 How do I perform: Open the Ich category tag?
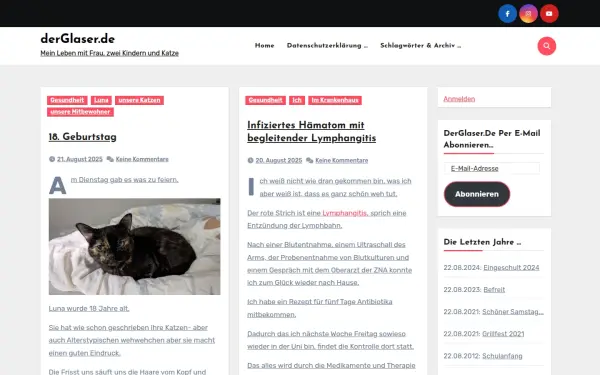pos(297,100)
